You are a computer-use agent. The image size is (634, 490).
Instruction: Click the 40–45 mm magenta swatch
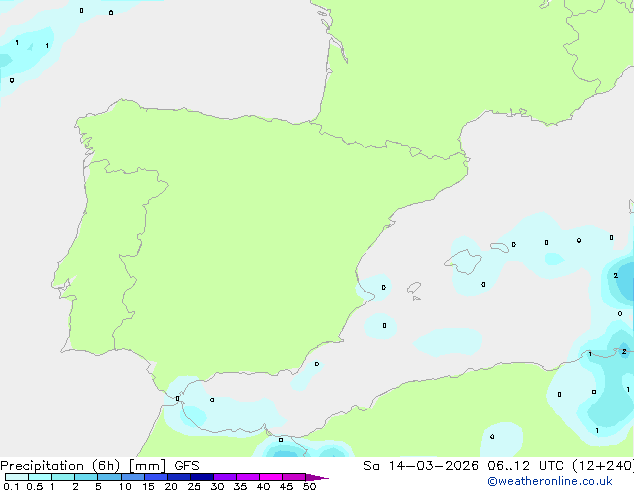click(x=271, y=477)
